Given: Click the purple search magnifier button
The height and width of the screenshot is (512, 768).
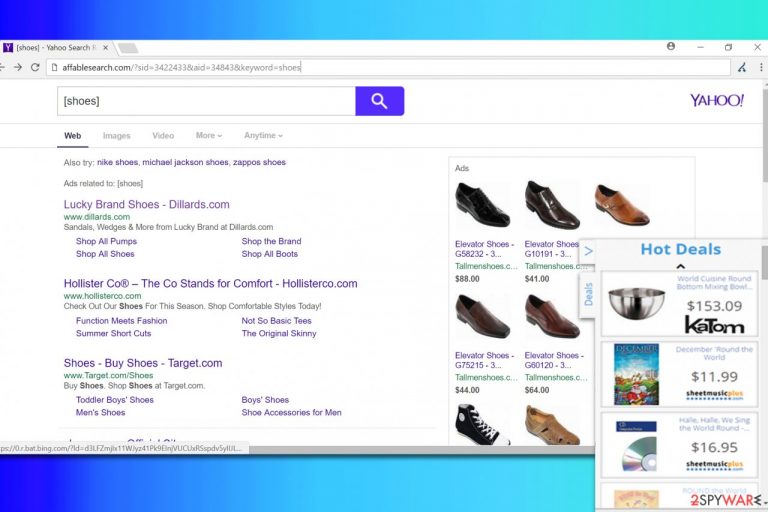Looking at the screenshot, I should point(380,101).
